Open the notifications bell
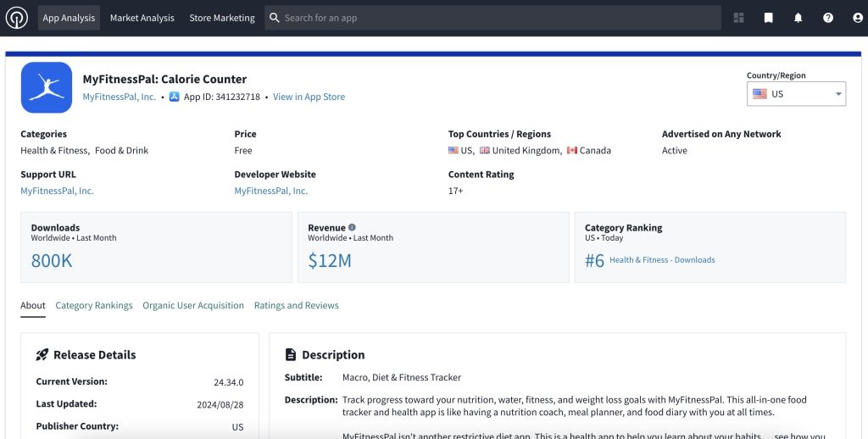The width and height of the screenshot is (868, 439). click(798, 18)
